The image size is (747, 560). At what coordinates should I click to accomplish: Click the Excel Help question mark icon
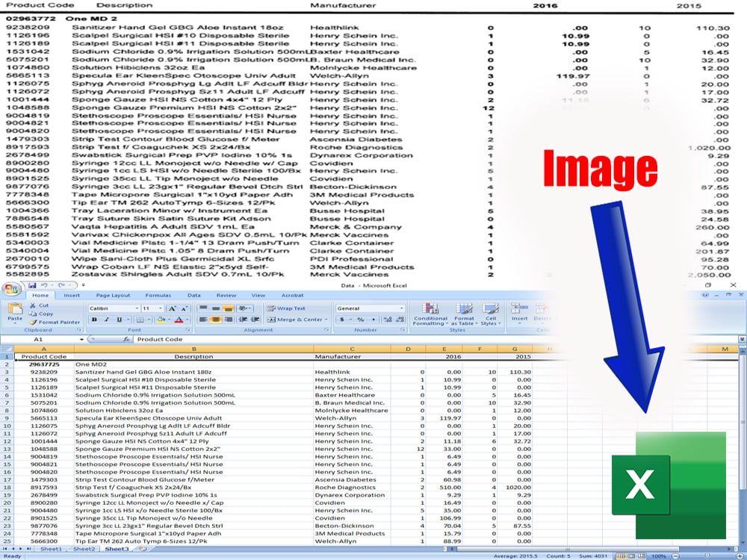click(704, 295)
